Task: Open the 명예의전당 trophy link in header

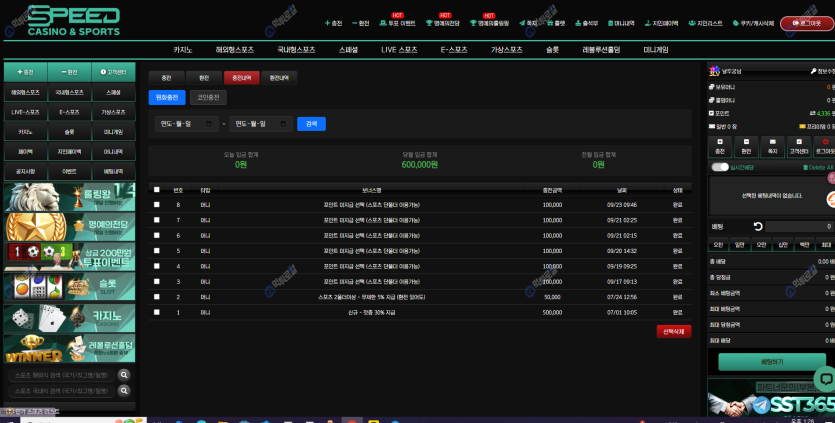Action: click(442, 22)
